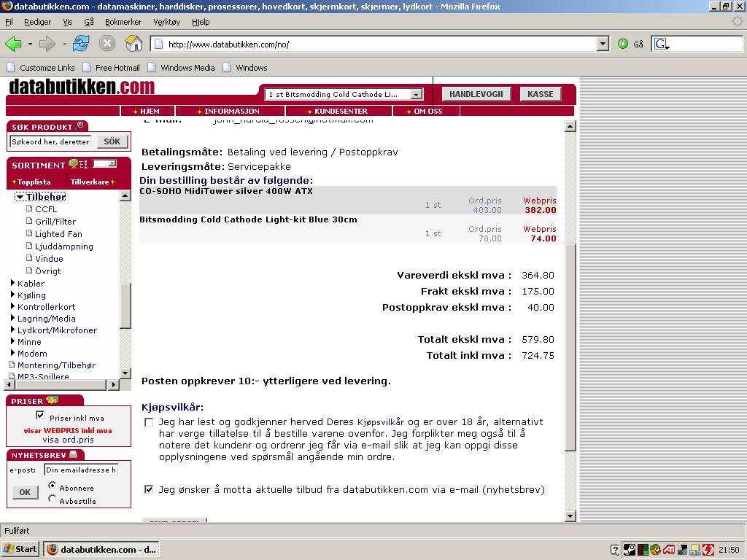The height and width of the screenshot is (560, 747).
Task: Tick the Kjøpsvilkår acceptance checkbox
Action: [x=149, y=422]
